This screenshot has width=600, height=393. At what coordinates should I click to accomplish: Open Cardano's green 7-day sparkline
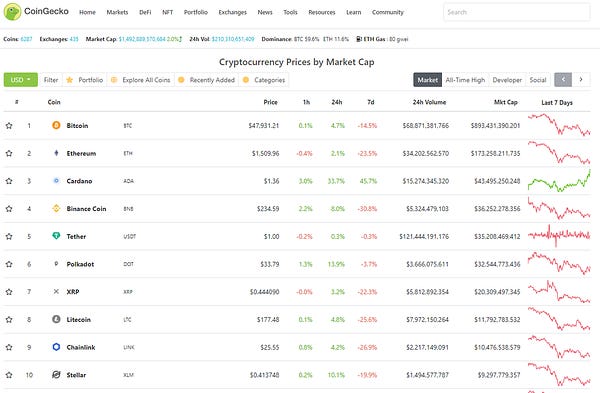(559, 181)
